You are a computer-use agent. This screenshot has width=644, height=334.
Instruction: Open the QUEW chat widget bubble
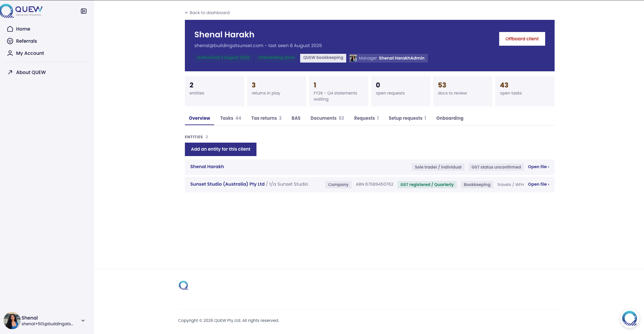point(629,318)
